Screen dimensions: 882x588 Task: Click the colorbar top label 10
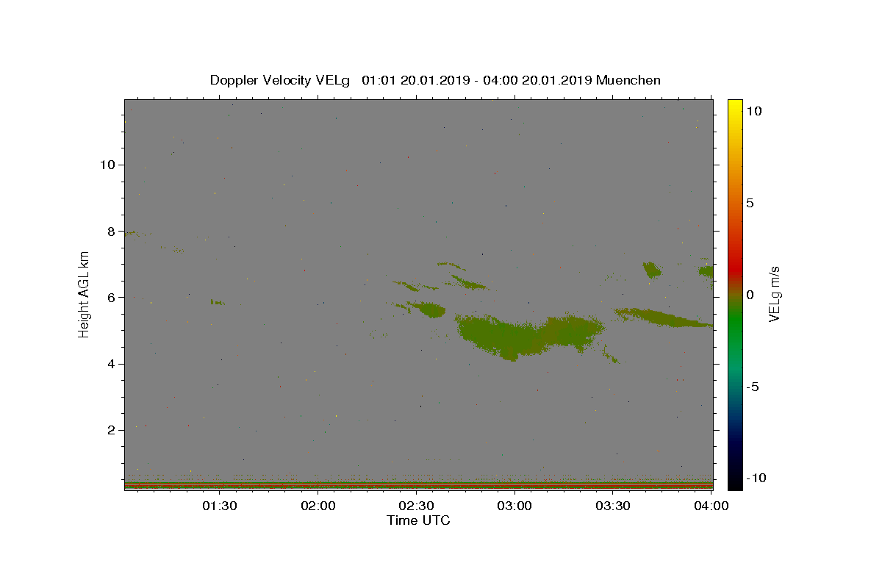pyautogui.click(x=753, y=111)
